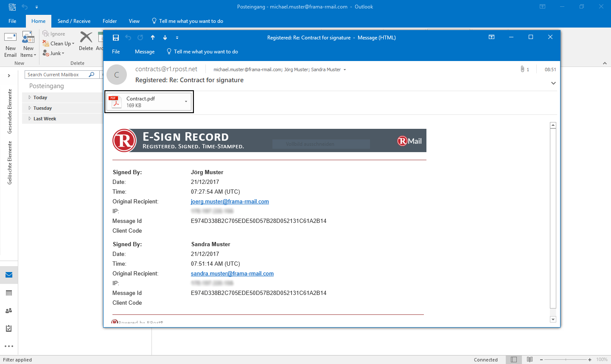Click the zoom slider track
The width and height of the screenshot is (611, 364).
tap(566, 359)
